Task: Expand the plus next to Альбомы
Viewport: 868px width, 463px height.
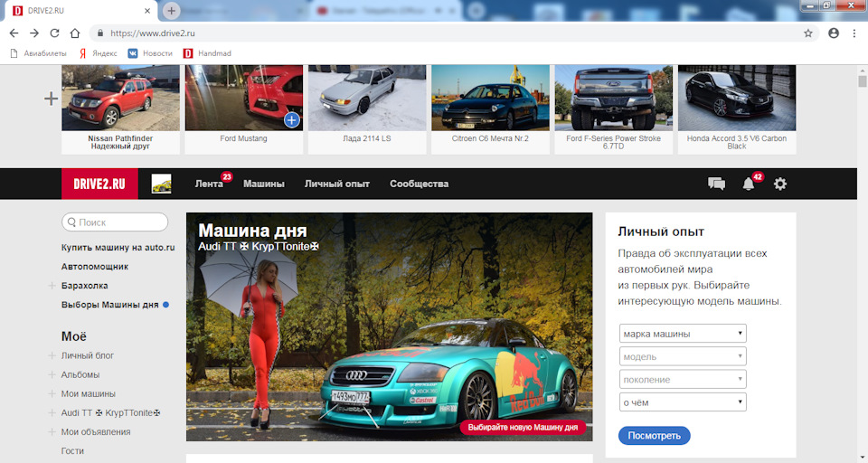Action: coord(52,375)
